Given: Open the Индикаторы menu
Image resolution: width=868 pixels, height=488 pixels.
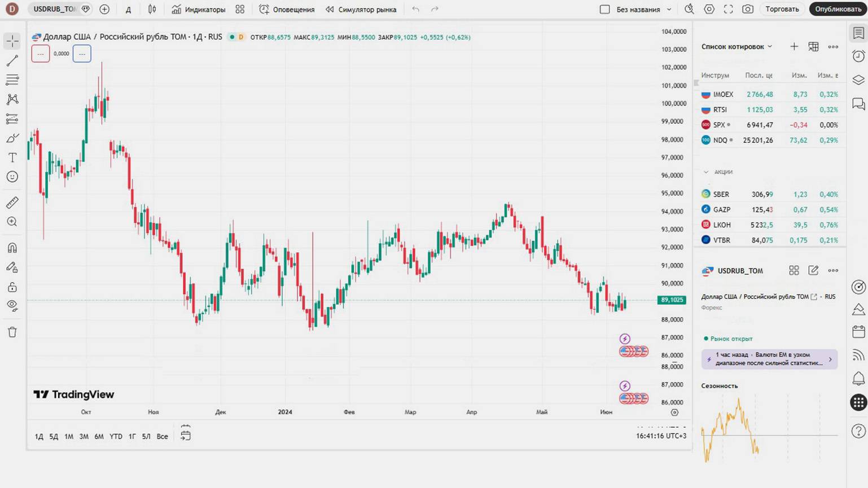Looking at the screenshot, I should pos(199,9).
